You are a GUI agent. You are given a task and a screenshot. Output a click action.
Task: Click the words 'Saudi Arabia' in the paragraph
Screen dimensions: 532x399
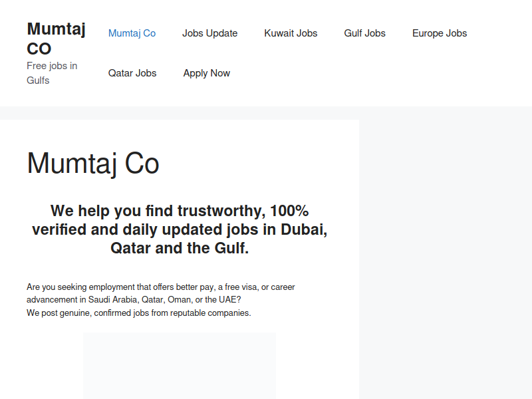click(112, 300)
